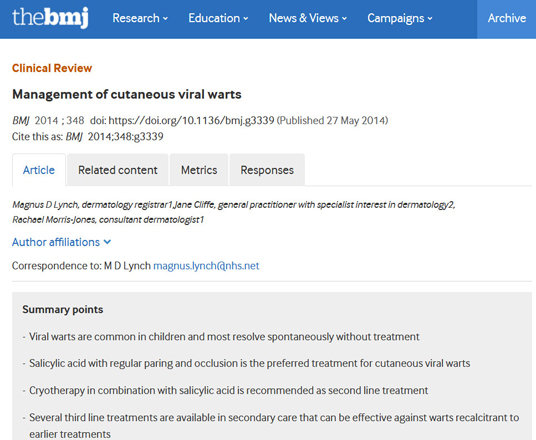The width and height of the screenshot is (536, 440).
Task: Go to the Archive section
Action: coord(507,18)
